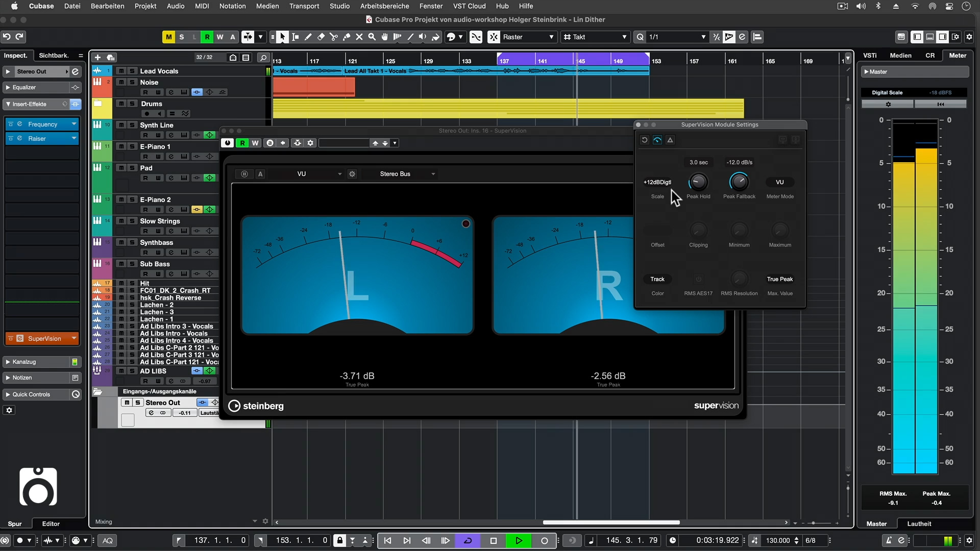Select the Play speaker tool
Image resolution: width=980 pixels, height=551 pixels.
tap(423, 37)
